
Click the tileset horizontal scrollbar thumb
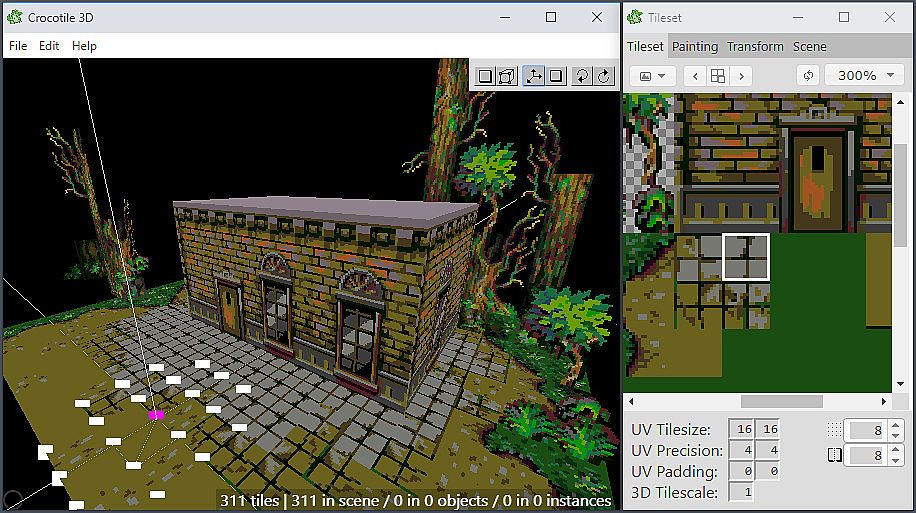tap(782, 401)
